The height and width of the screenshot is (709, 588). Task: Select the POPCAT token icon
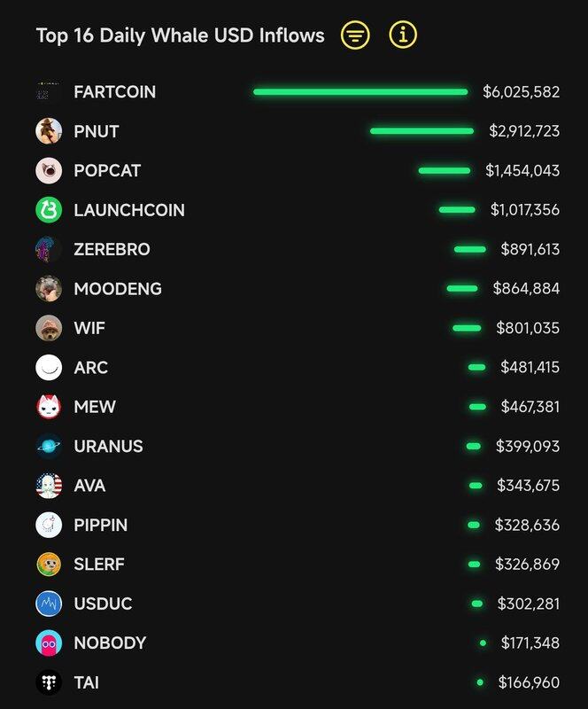click(x=49, y=170)
